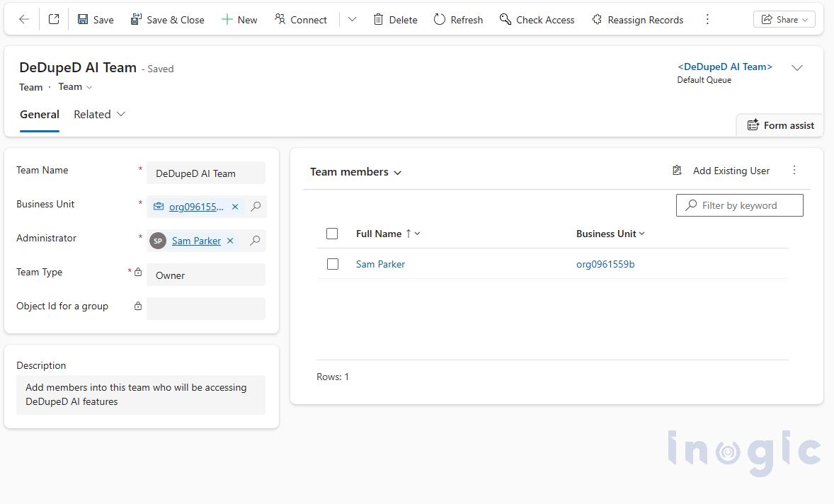Open Team members subgrid more commands
Screen dimensions: 834x504
[794, 170]
